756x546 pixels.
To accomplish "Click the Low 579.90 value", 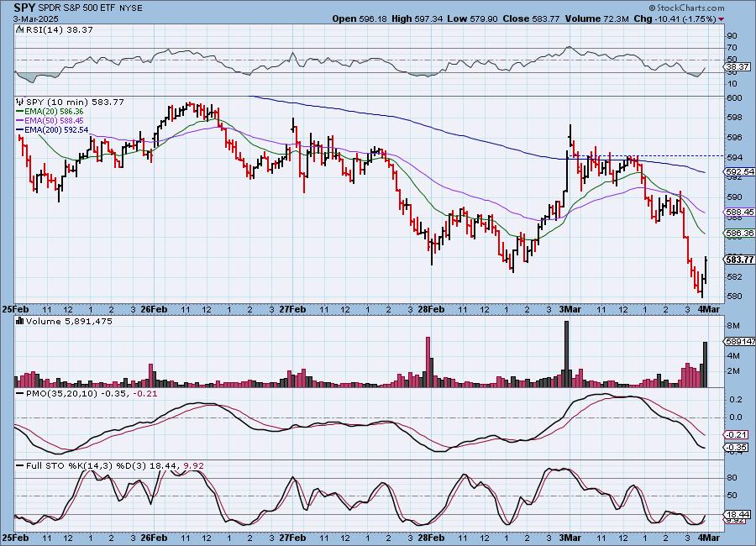I will [x=472, y=18].
